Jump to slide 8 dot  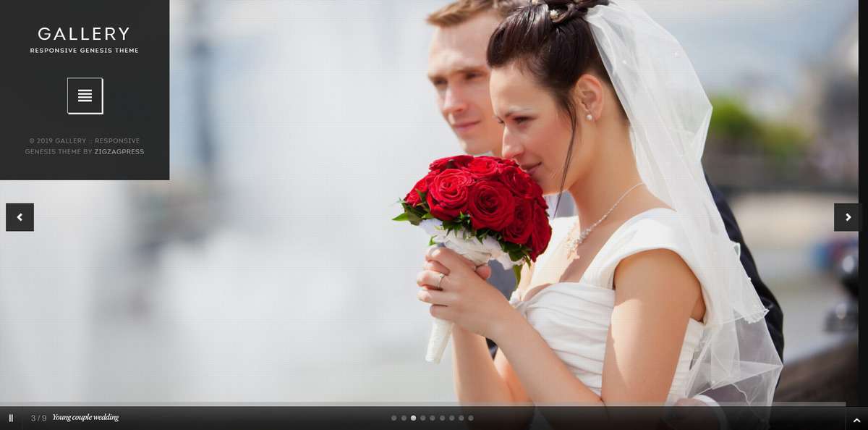[461, 418]
